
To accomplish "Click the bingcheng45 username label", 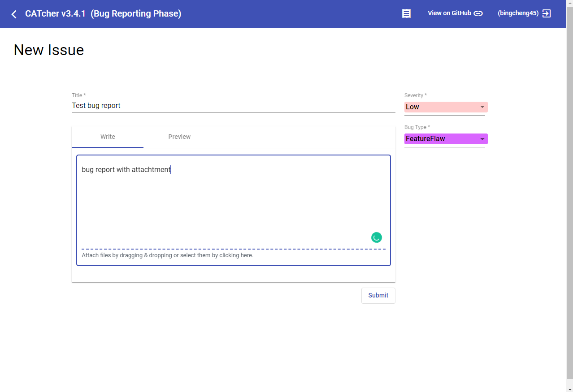I will (518, 13).
